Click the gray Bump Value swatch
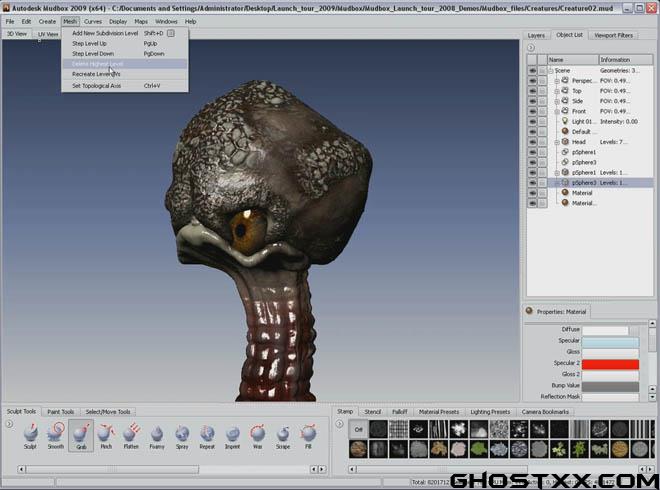 point(610,386)
